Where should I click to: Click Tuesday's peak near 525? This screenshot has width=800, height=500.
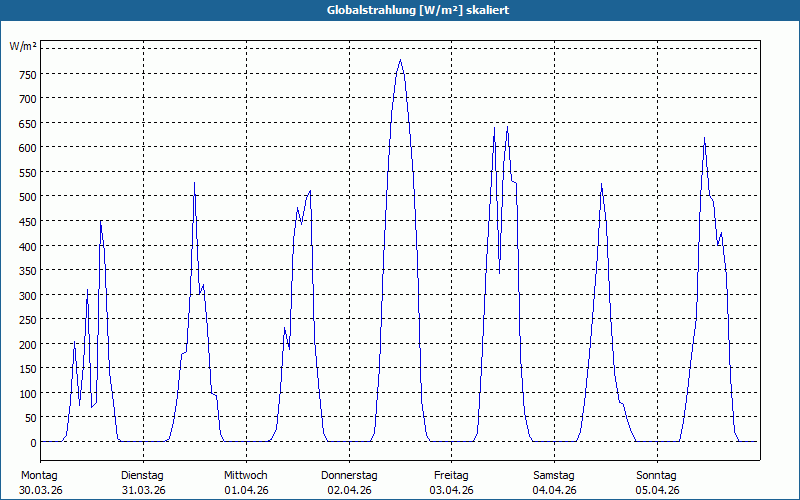(194, 183)
